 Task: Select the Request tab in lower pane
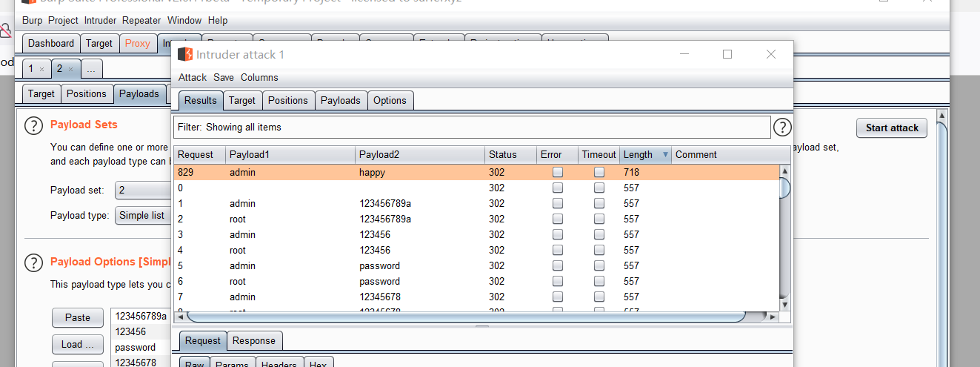pos(203,340)
